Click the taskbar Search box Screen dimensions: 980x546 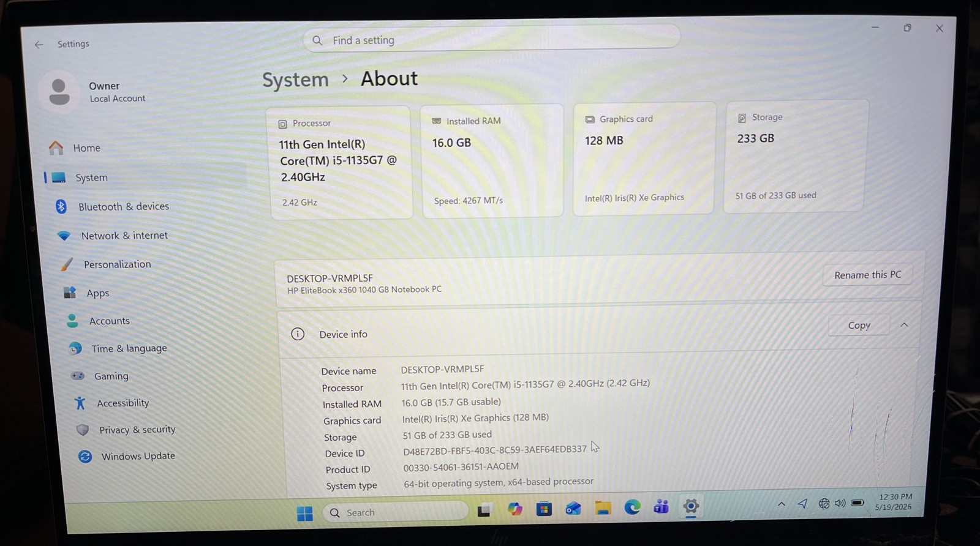[x=396, y=512]
